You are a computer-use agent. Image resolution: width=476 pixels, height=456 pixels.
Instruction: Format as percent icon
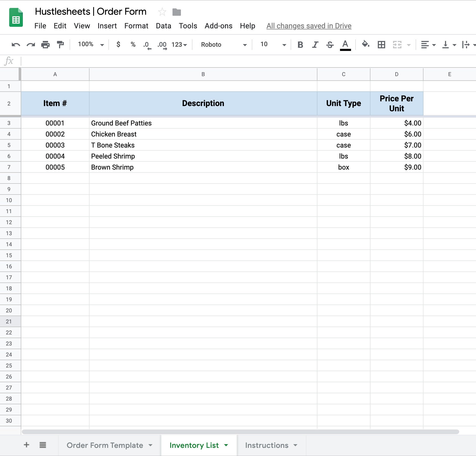(x=133, y=44)
